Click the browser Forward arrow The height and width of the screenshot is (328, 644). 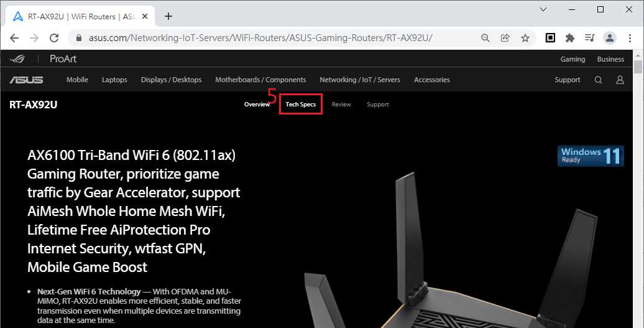click(34, 38)
